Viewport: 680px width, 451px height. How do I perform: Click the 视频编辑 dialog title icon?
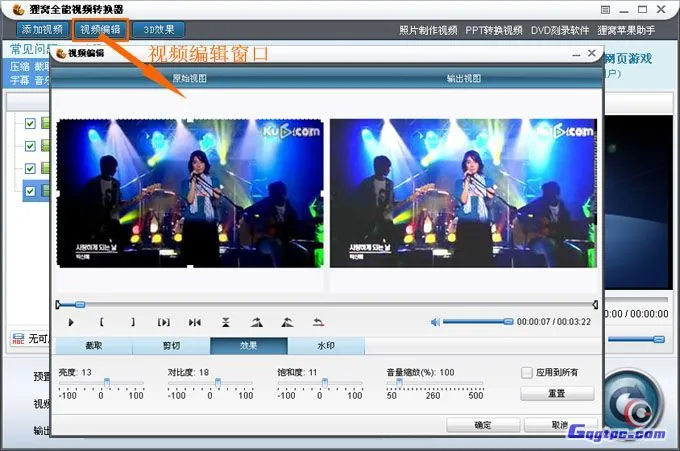click(61, 53)
